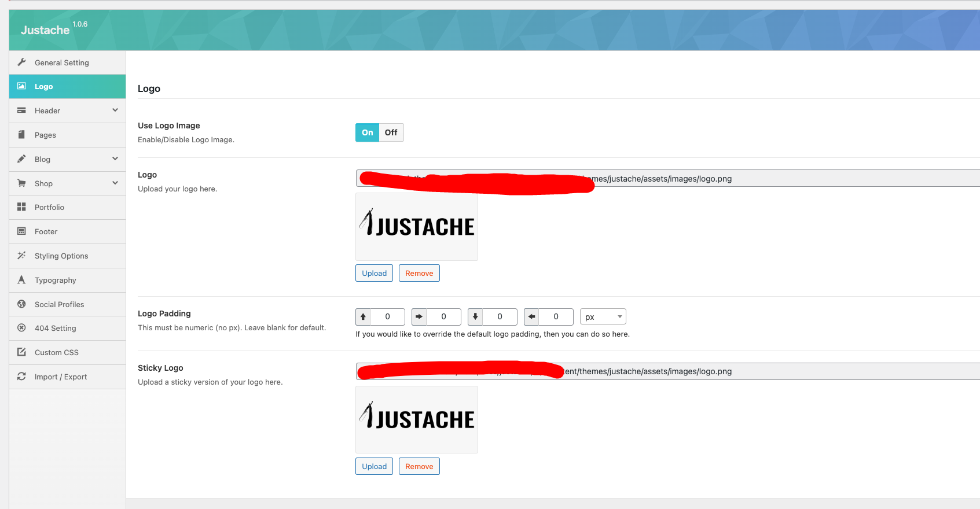
Task: Click the Portfolio grid icon
Action: coord(21,207)
